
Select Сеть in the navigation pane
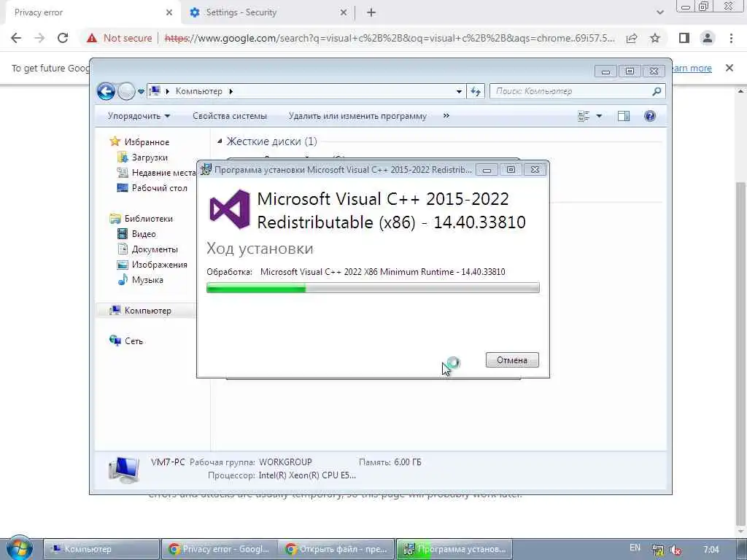coord(133,341)
